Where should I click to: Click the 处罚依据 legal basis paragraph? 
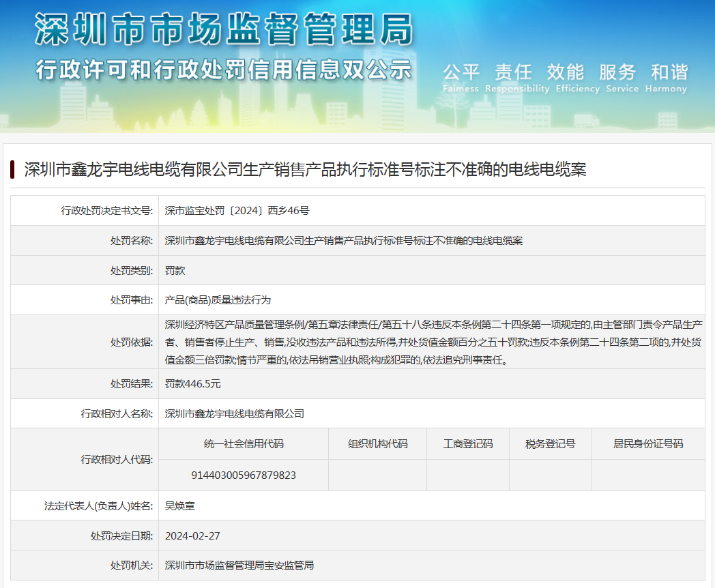coord(434,342)
